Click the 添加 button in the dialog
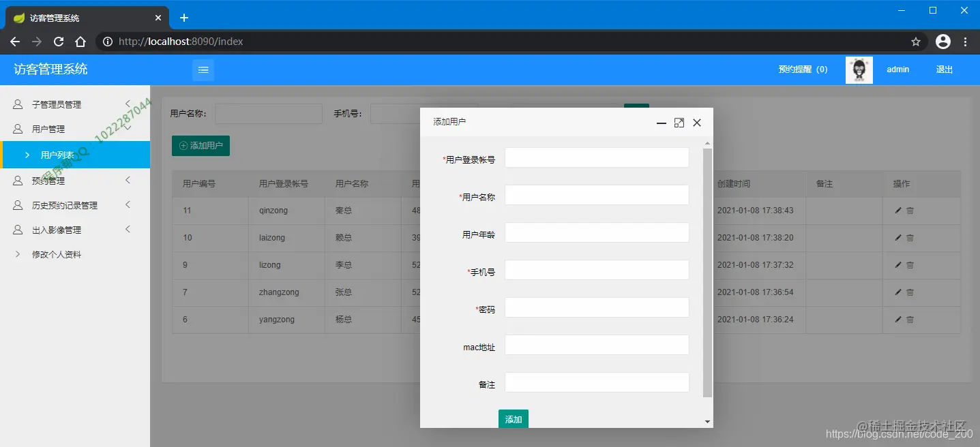 513,419
